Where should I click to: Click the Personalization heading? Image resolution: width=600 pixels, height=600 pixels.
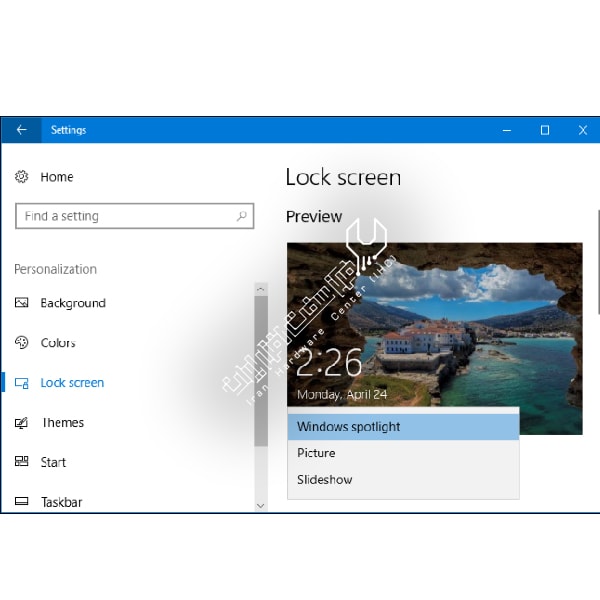[55, 269]
